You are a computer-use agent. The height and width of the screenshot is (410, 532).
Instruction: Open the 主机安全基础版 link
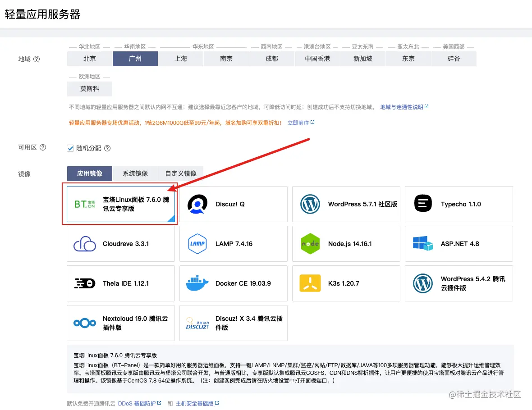[197, 403]
